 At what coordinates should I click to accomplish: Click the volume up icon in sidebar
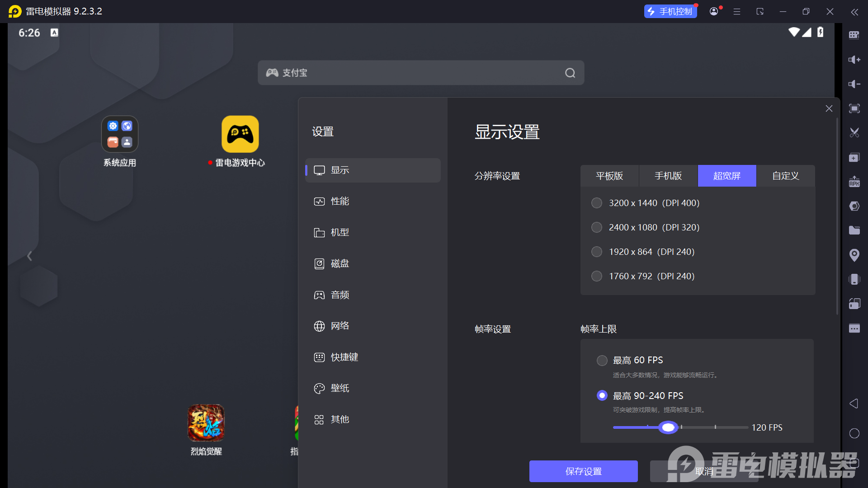pyautogui.click(x=854, y=60)
